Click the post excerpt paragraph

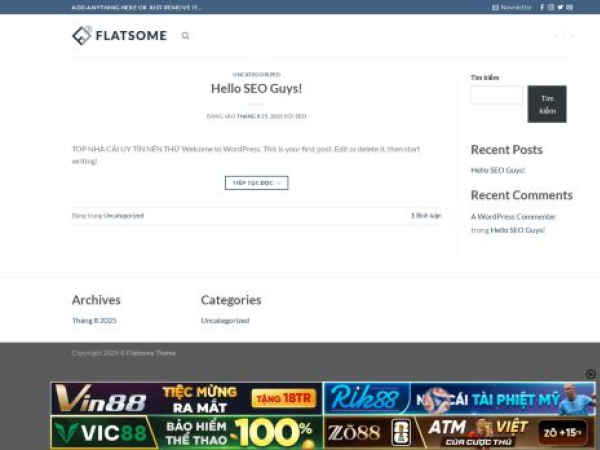[x=246, y=155]
